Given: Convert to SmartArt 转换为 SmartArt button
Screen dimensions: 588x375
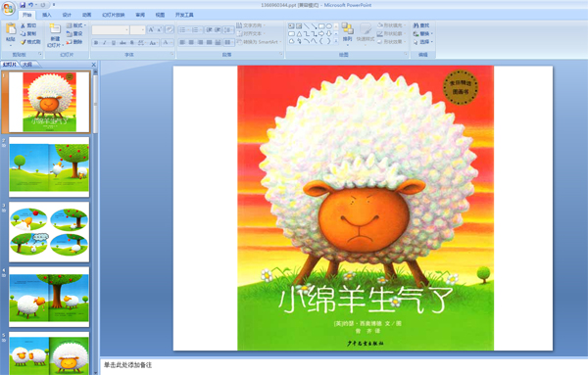Looking at the screenshot, I should (x=259, y=42).
